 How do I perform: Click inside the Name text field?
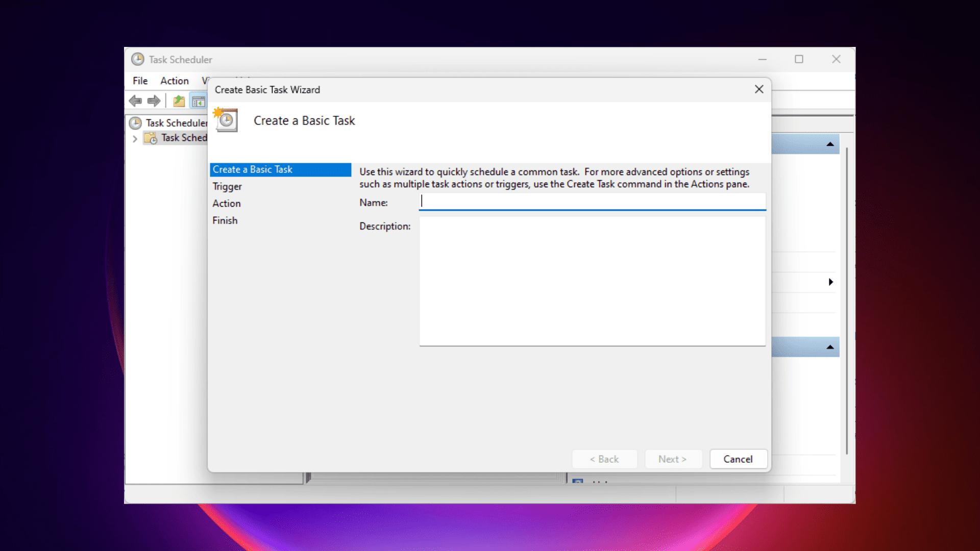click(592, 202)
